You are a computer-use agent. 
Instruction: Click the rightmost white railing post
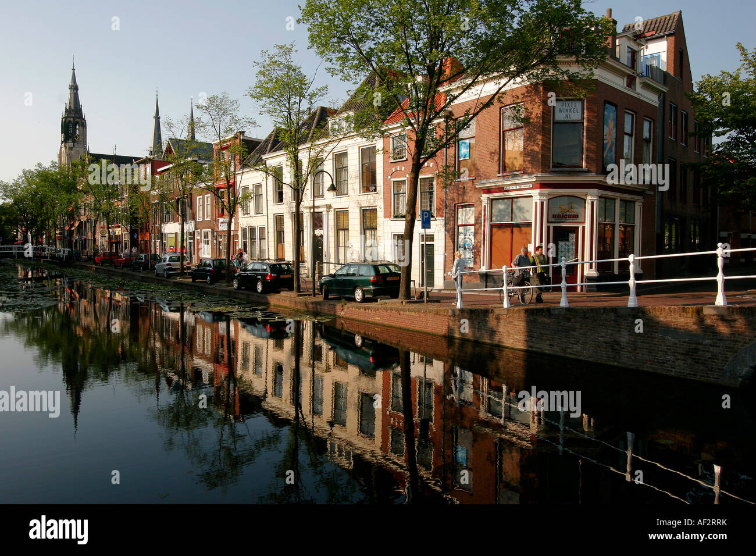coord(721,275)
